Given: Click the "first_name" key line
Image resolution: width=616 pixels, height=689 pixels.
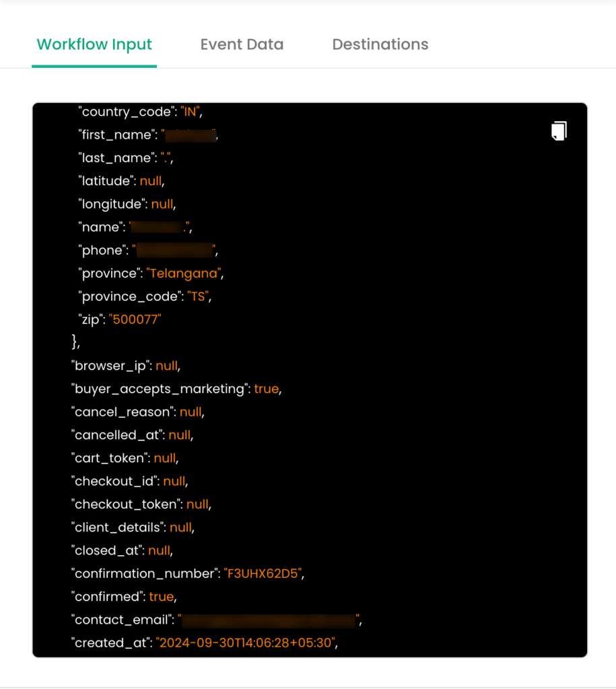Looking at the screenshot, I should coord(148,135).
